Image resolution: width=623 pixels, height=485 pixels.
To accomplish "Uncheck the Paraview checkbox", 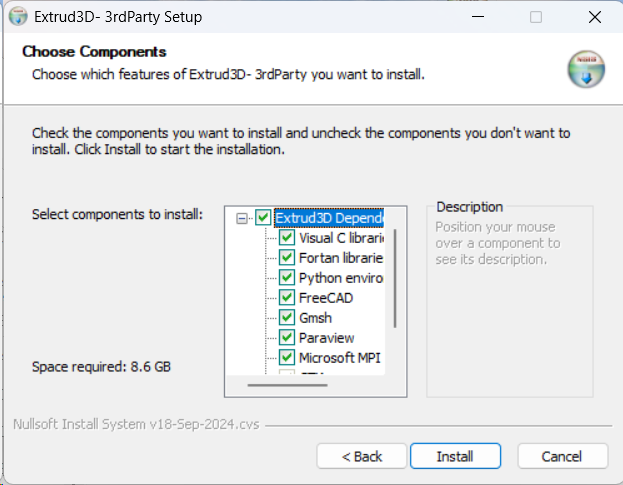I will point(286,337).
